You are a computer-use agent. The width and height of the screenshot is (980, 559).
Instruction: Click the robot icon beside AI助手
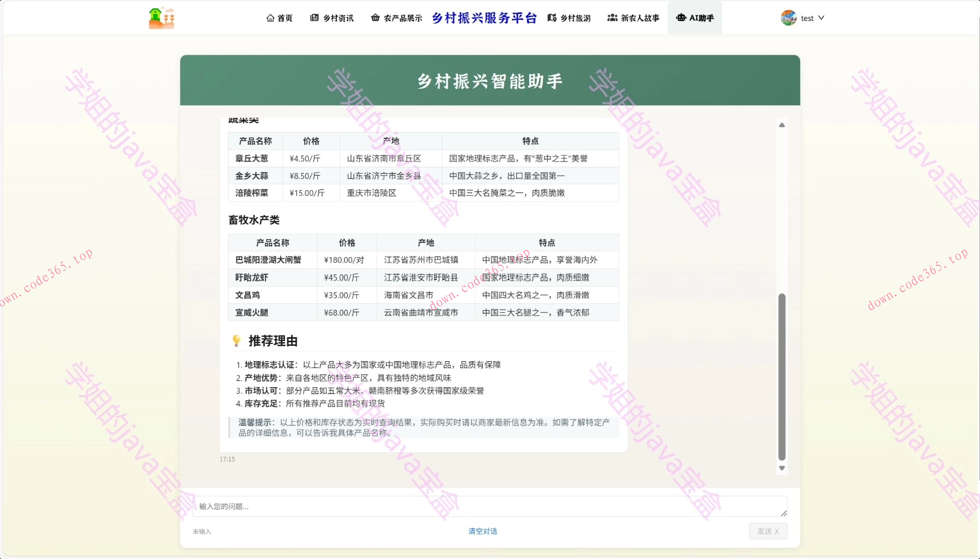(x=681, y=17)
